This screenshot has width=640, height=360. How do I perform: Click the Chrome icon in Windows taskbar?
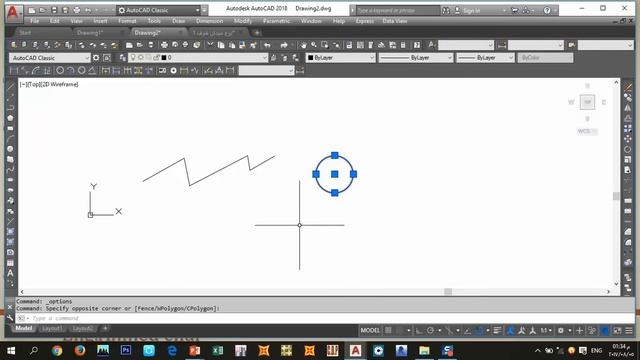[57, 351]
